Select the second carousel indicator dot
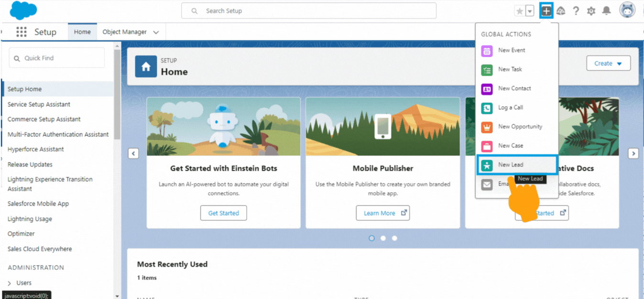 (x=383, y=238)
